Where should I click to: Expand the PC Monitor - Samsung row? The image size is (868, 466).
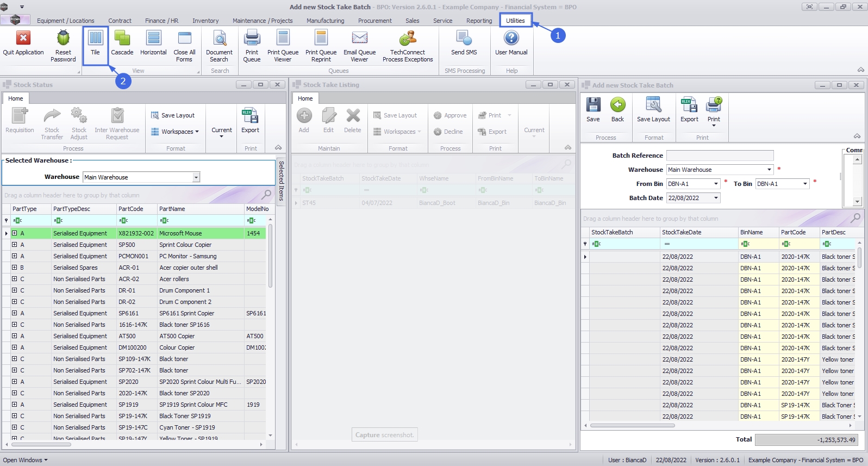click(x=14, y=256)
